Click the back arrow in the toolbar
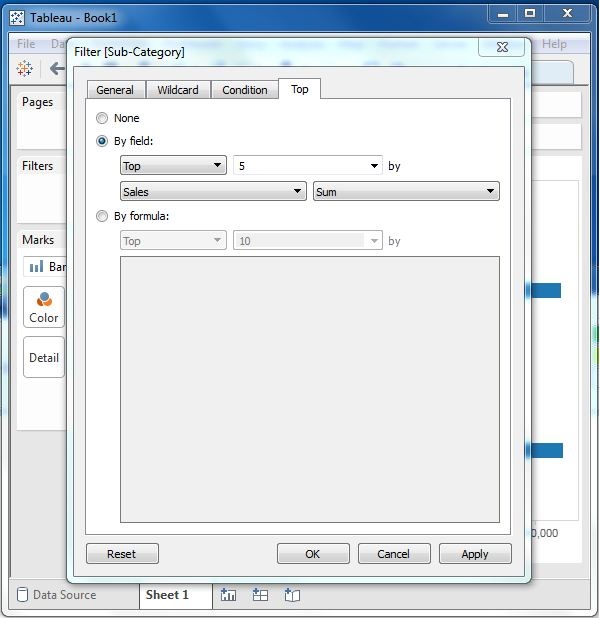 (x=57, y=68)
